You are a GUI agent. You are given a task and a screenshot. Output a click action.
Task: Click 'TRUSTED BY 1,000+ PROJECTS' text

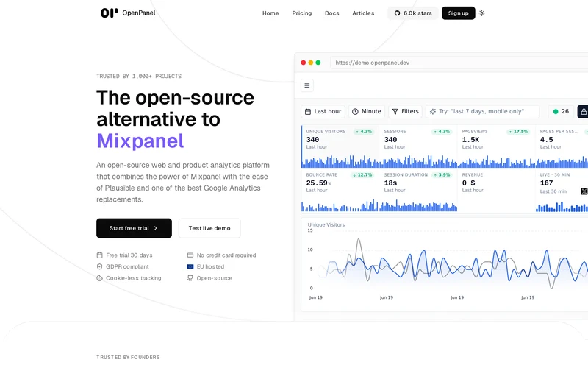point(139,77)
